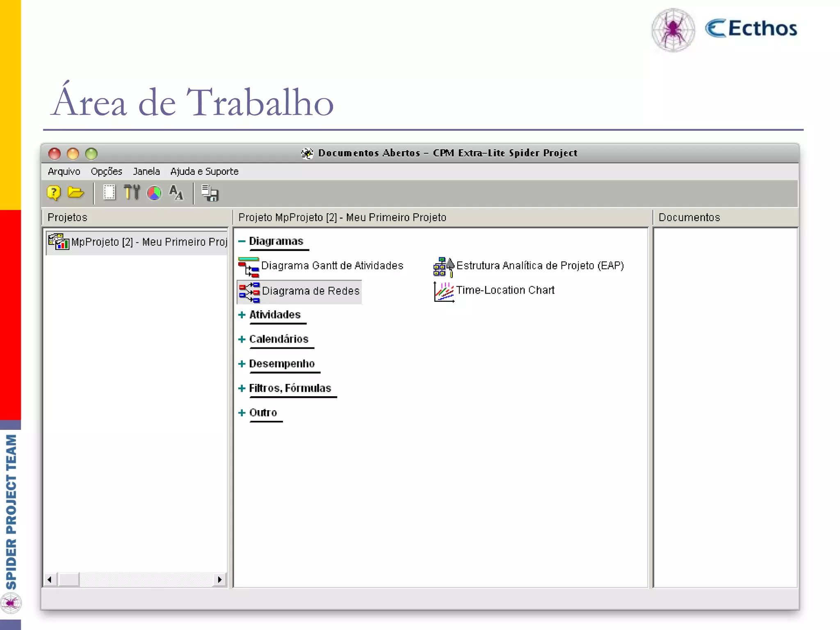Open the Janela menu

(146, 171)
